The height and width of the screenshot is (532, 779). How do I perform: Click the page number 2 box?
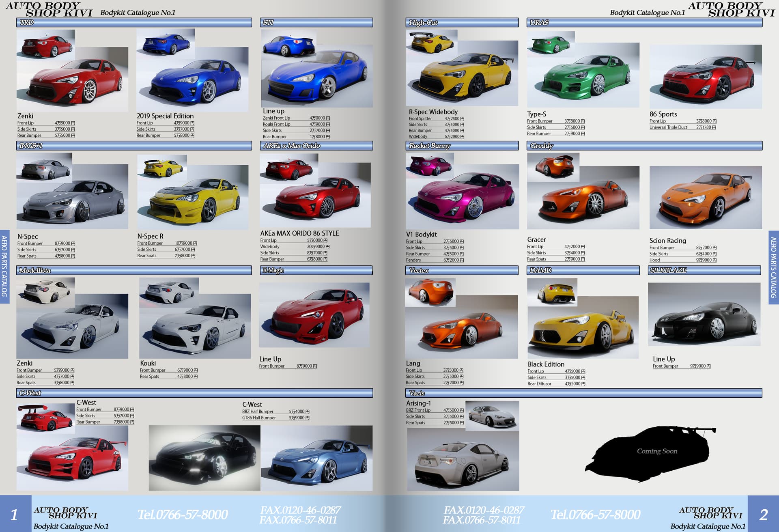pyautogui.click(x=763, y=514)
